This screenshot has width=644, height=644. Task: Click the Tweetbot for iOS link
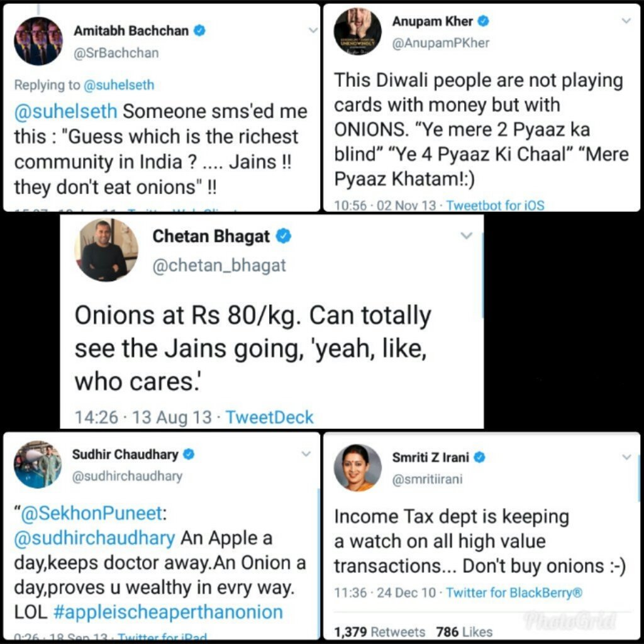coord(495,205)
